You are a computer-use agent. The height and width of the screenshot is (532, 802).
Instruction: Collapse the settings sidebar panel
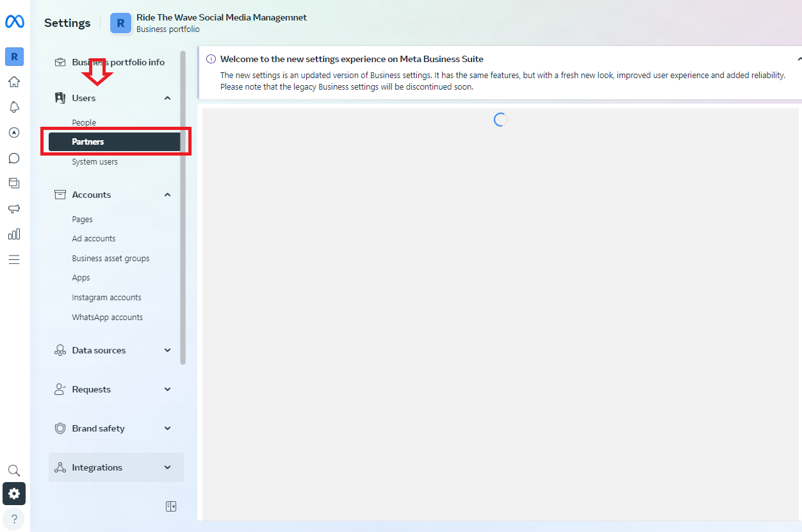click(171, 506)
